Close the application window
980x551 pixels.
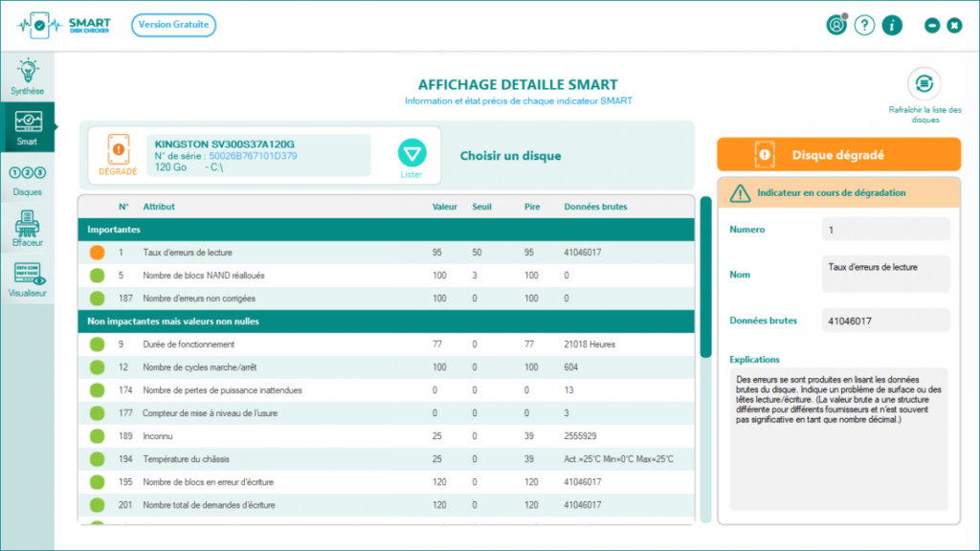[954, 25]
